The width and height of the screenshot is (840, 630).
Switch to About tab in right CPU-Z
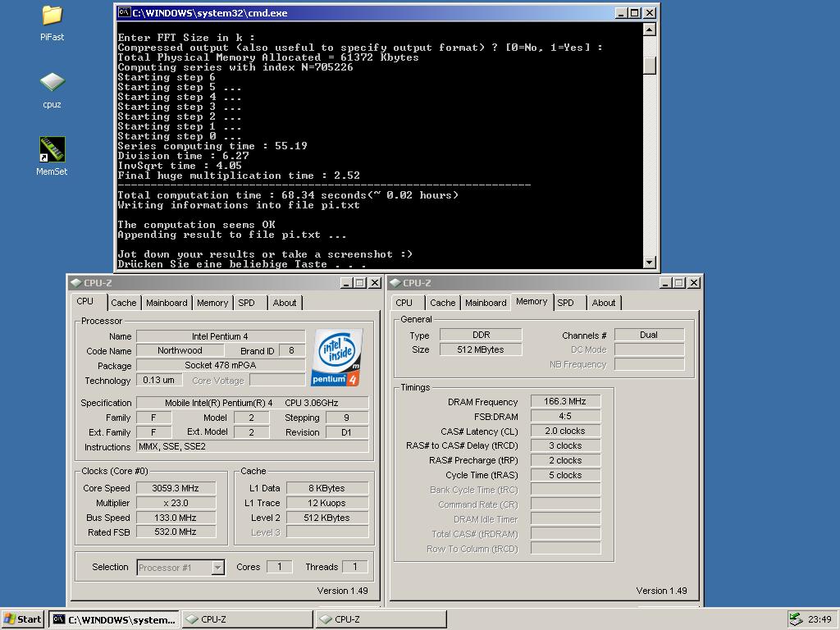pos(604,303)
